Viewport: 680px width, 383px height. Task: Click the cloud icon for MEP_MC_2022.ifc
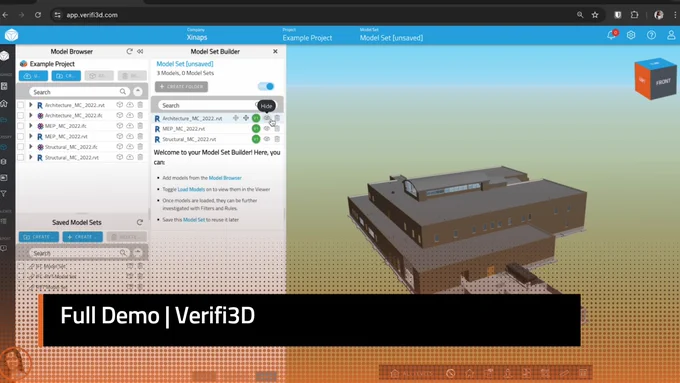coord(130,125)
